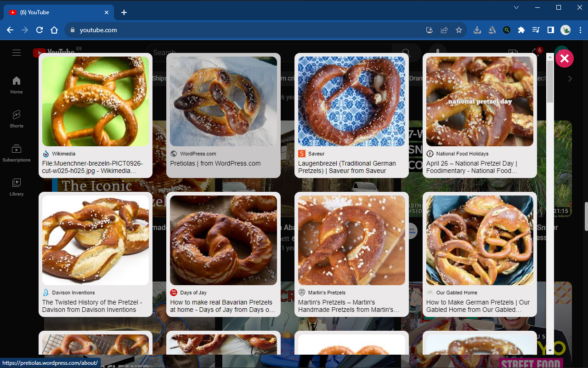
Task: Advance category chips with right chevron
Action: click(x=570, y=79)
